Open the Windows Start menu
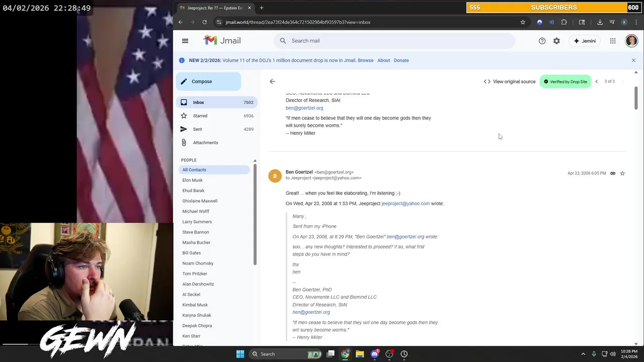Image resolution: width=644 pixels, height=362 pixels. tap(240, 354)
